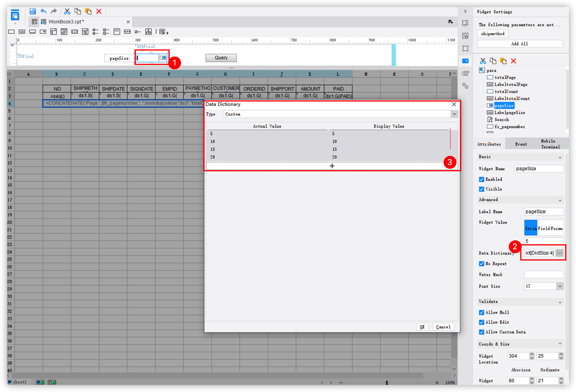Image resolution: width=576 pixels, height=392 pixels.
Task: Select pageSize widget in the para tree
Action: click(x=504, y=105)
